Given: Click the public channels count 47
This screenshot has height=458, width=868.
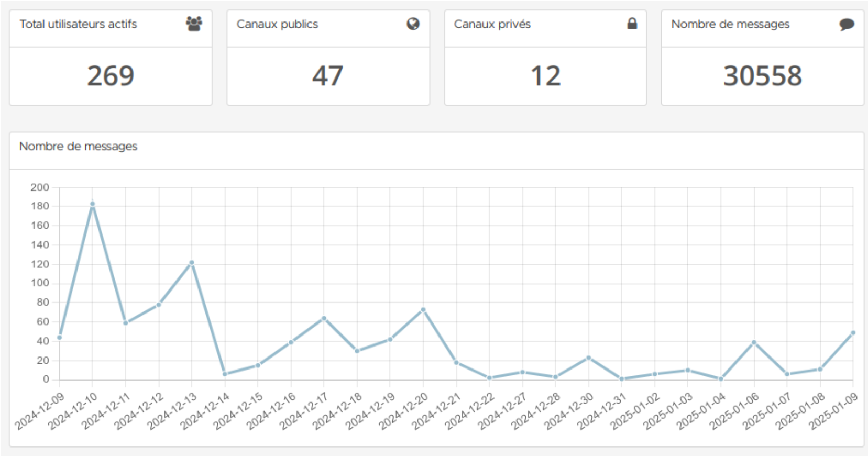Looking at the screenshot, I should 328,76.
